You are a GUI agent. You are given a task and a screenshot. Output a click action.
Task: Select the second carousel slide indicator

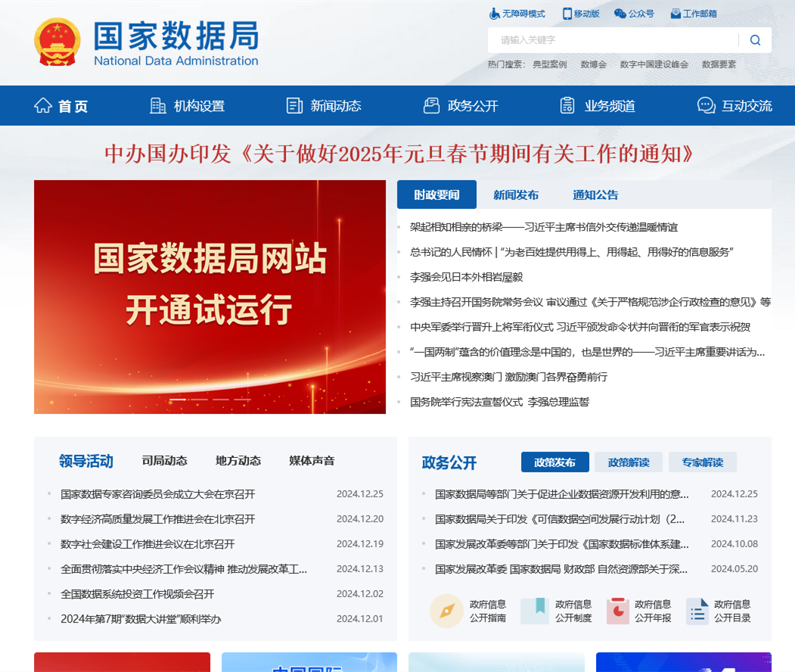click(199, 400)
